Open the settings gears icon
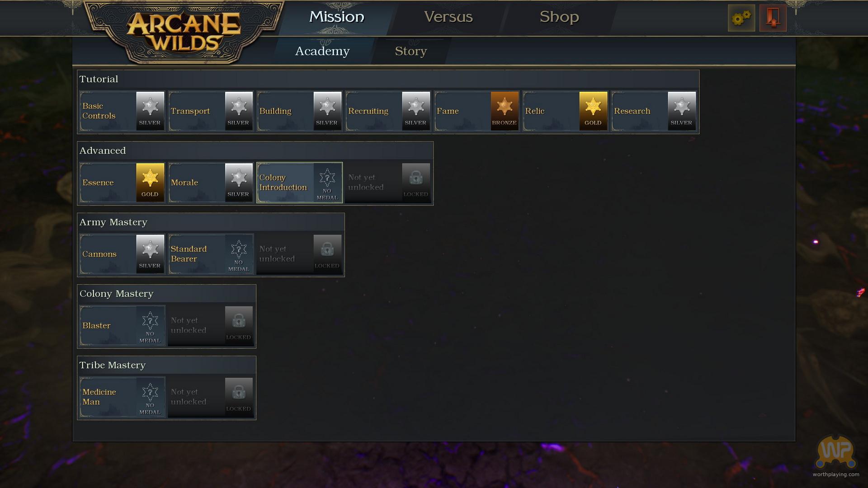This screenshot has height=488, width=868. click(741, 18)
